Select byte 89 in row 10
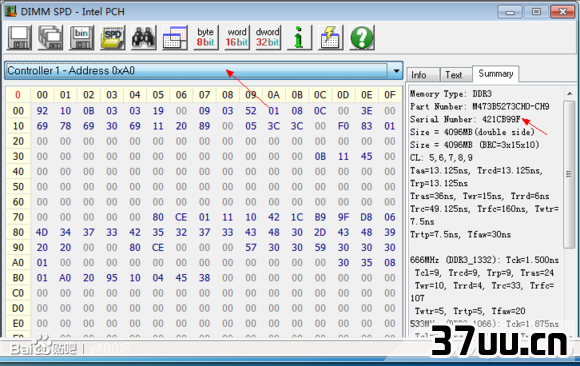The image size is (580, 366). 204,126
